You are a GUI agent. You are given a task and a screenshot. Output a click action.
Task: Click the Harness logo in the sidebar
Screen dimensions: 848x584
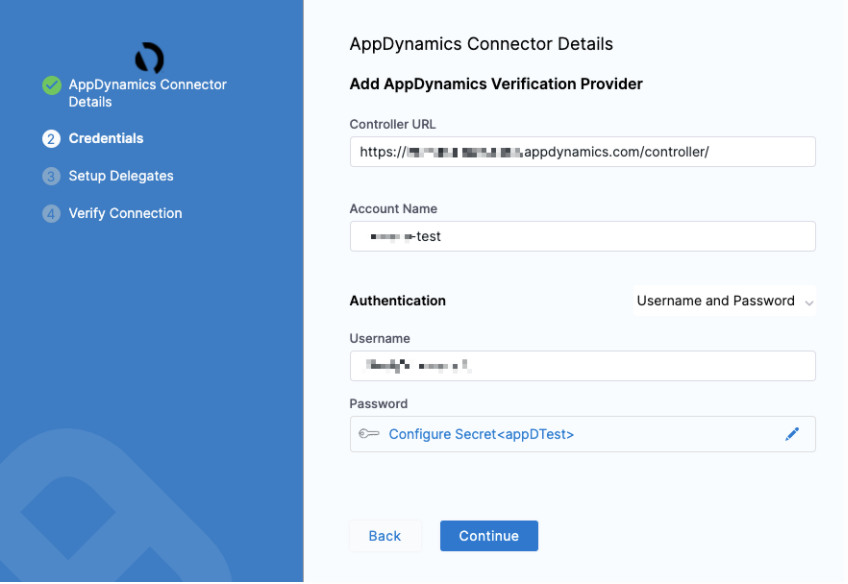click(149, 58)
